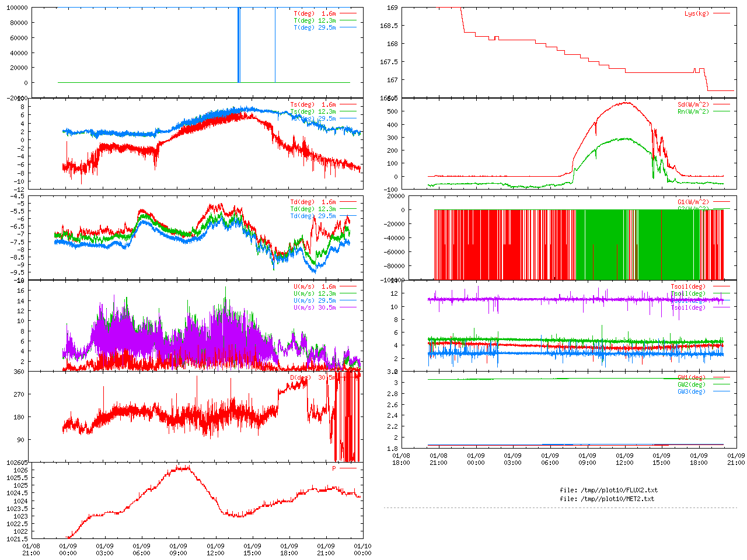This screenshot has width=747, height=560.
Task: Click the '01/10 00:00' x-axis label
Action: [x=363, y=549]
